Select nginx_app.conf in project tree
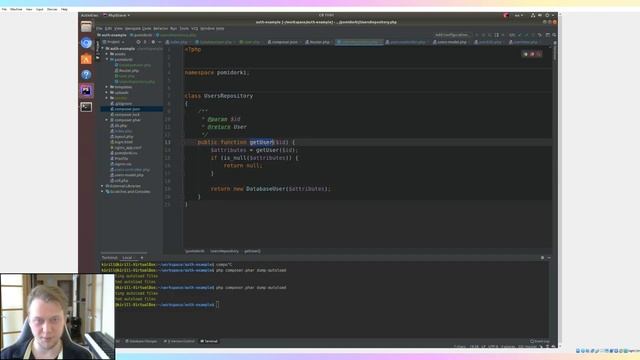Viewport: 640px width, 360px height. (x=128, y=147)
